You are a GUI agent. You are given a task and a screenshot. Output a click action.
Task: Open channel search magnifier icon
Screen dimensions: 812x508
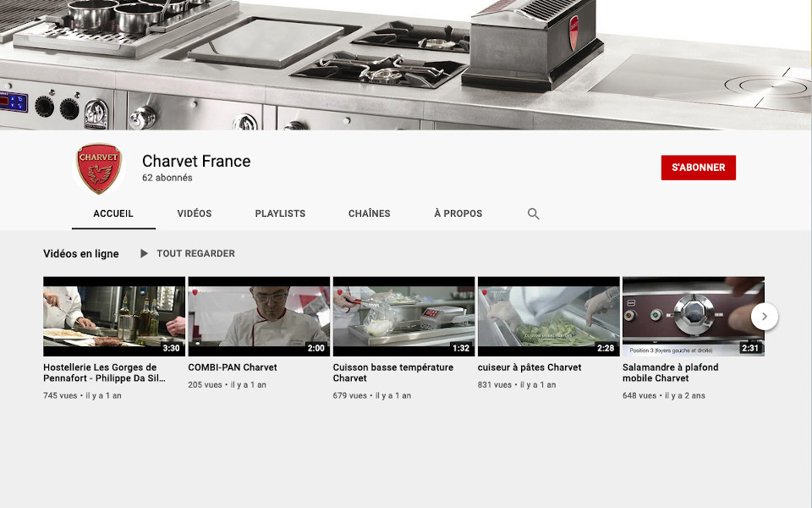pos(533,213)
